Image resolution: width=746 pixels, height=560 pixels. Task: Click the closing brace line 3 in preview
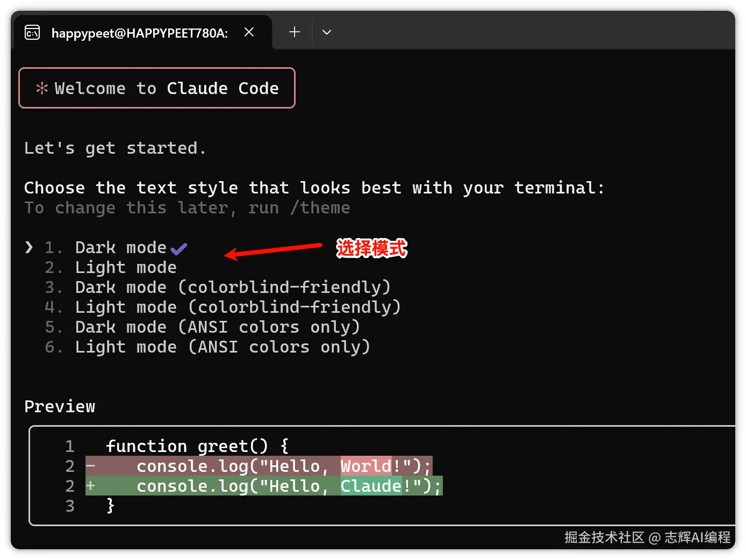pyautogui.click(x=110, y=506)
